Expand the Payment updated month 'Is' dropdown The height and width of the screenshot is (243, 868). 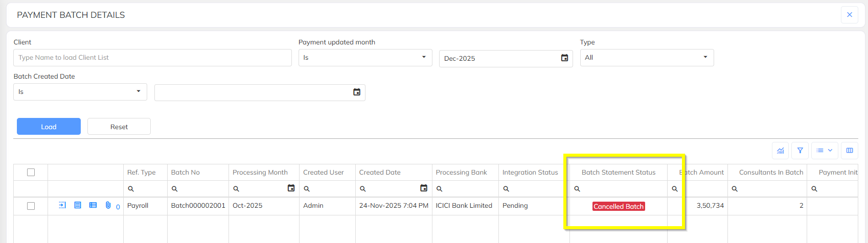365,58
